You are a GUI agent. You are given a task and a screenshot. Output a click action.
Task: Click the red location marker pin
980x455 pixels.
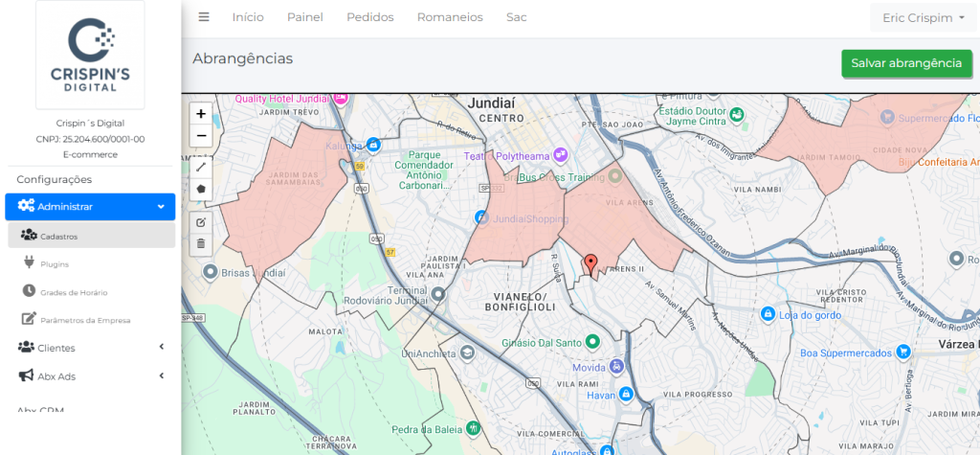tap(590, 263)
